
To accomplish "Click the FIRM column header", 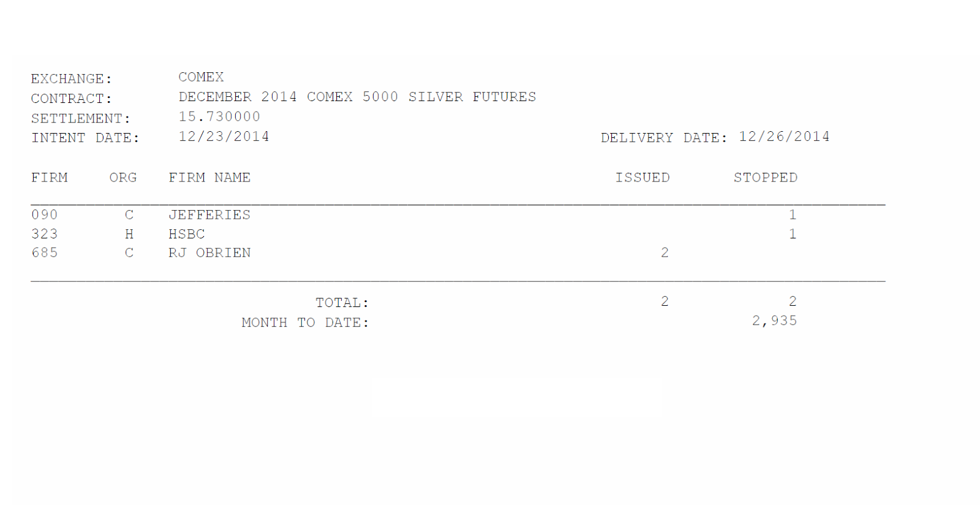I will pyautogui.click(x=49, y=178).
